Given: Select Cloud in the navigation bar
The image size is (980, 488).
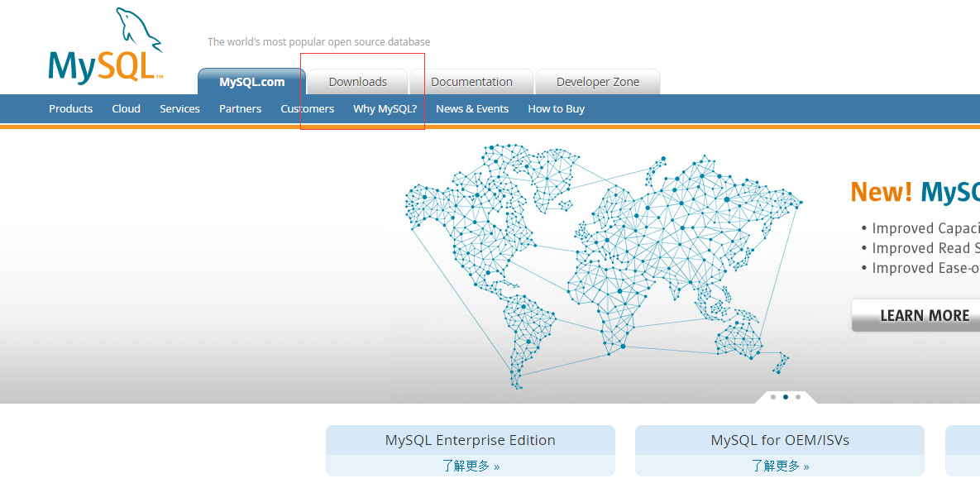Looking at the screenshot, I should pos(127,108).
